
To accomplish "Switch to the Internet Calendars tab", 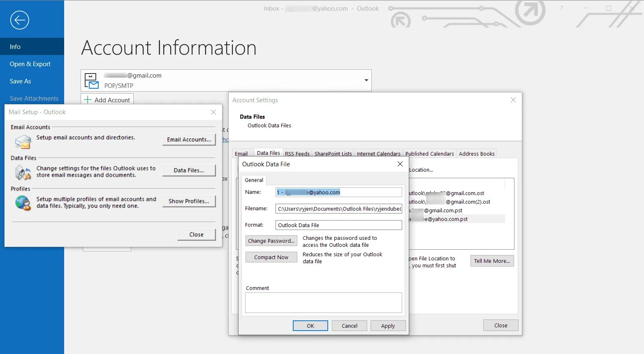I will coord(379,154).
